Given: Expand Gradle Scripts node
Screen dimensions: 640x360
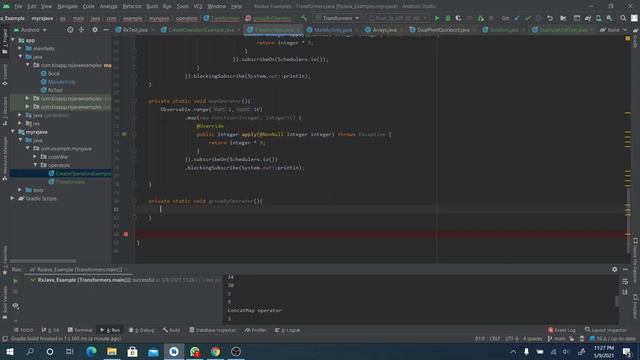Looking at the screenshot, I should [x=13, y=198].
